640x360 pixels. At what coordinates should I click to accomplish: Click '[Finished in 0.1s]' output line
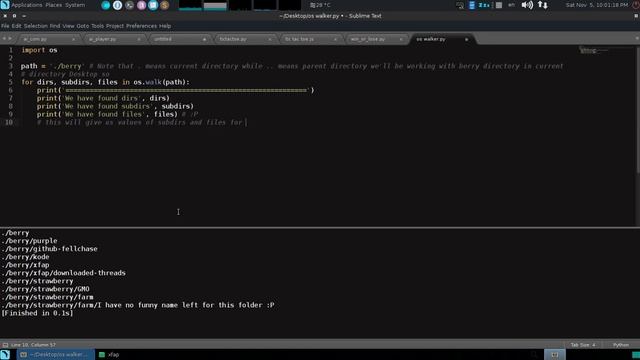coord(37,313)
